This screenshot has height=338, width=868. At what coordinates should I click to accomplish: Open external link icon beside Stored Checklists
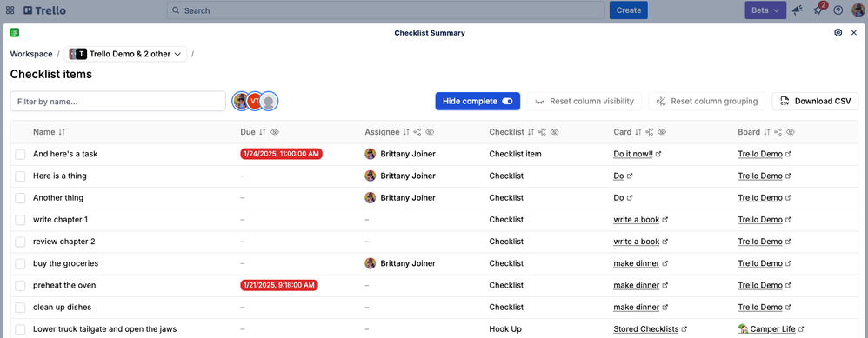(x=684, y=329)
